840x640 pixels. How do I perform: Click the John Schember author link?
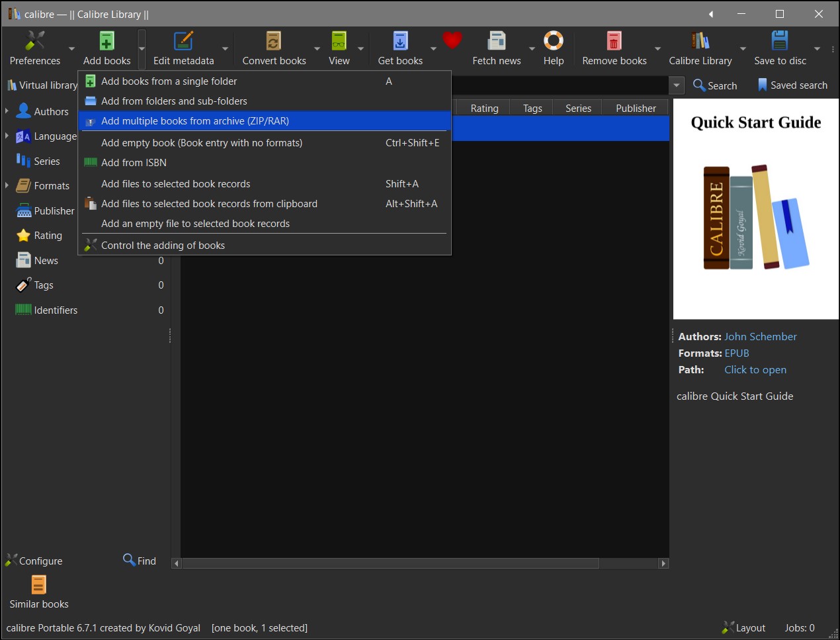coord(761,336)
